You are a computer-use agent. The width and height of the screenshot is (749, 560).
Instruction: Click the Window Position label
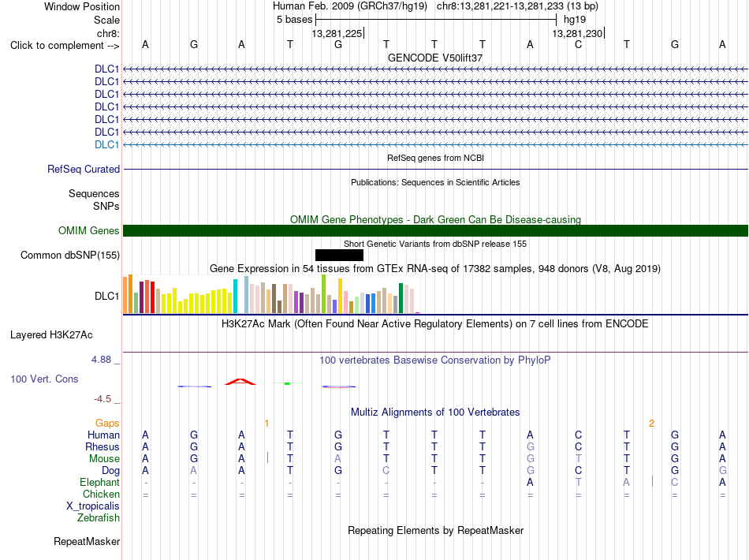pos(82,6)
